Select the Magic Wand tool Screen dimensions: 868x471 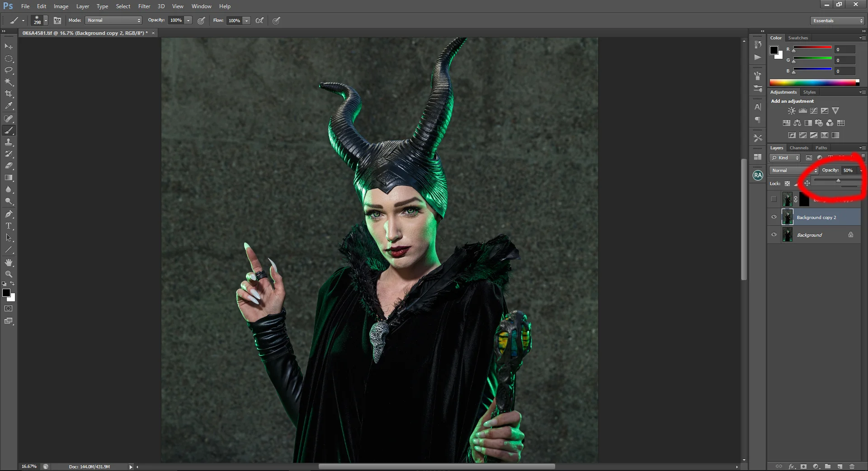[x=9, y=82]
